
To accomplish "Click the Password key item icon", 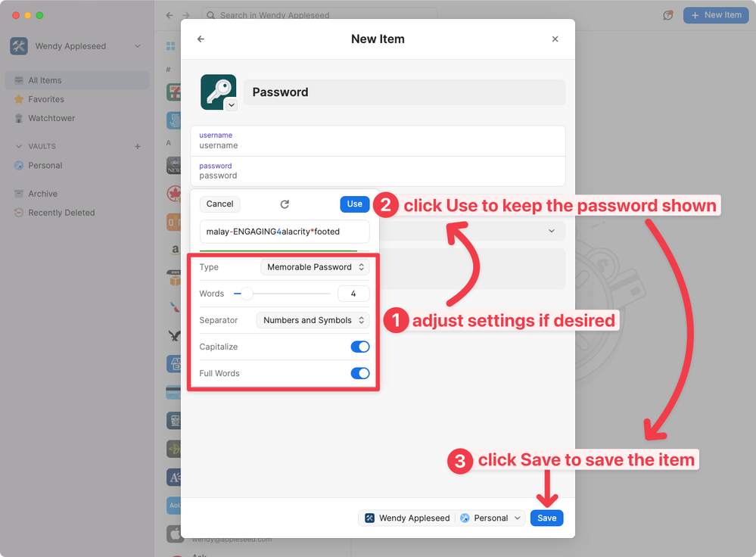I will 218,92.
